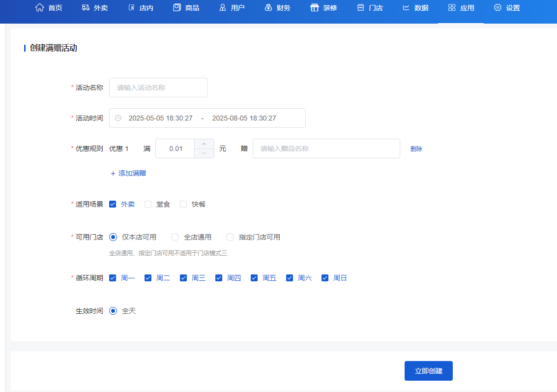
Task: Uncheck 周六 in 循环周期
Action: click(x=290, y=278)
